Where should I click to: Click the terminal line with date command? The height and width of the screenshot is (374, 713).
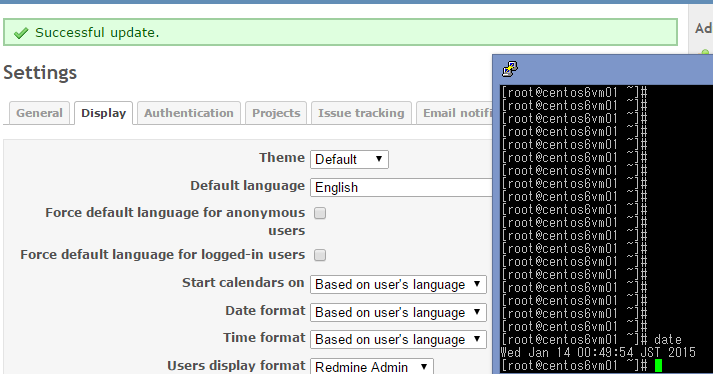591,339
